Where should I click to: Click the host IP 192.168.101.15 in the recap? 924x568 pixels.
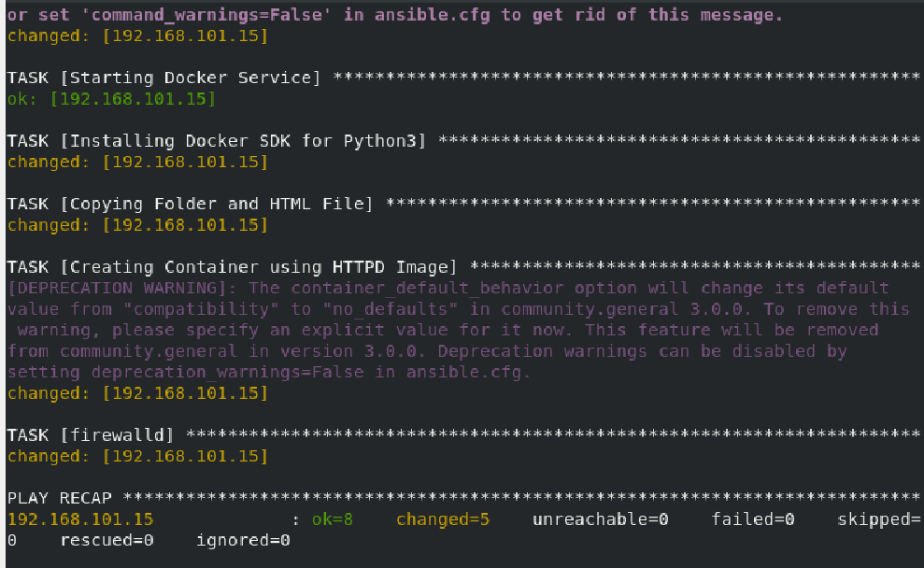(x=80, y=519)
